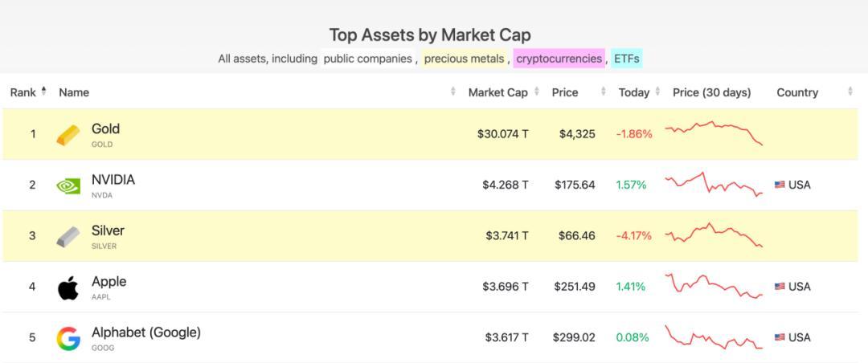This screenshot has width=868, height=363.
Task: Click the Silver bar icon
Action: point(68,236)
